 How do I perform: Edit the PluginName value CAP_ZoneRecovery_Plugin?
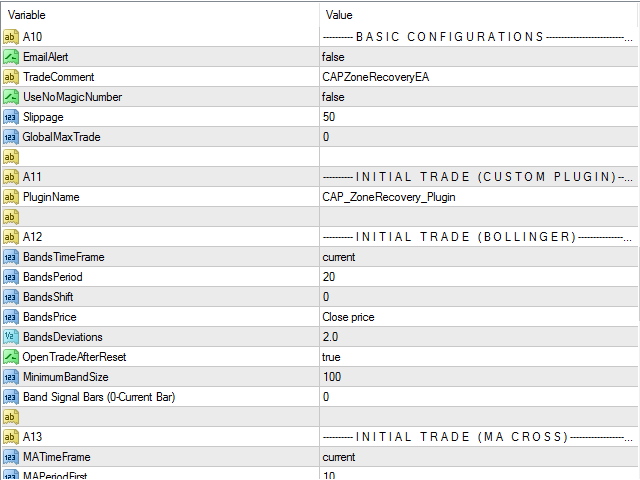(x=479, y=197)
